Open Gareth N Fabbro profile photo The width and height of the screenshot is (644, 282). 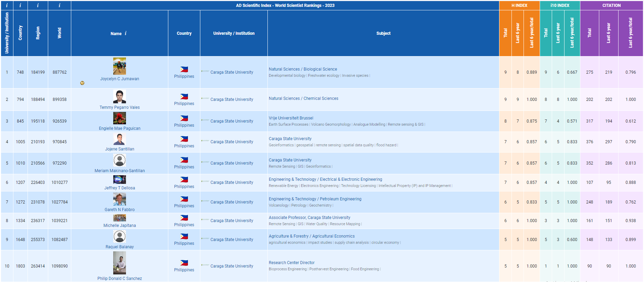click(x=120, y=199)
